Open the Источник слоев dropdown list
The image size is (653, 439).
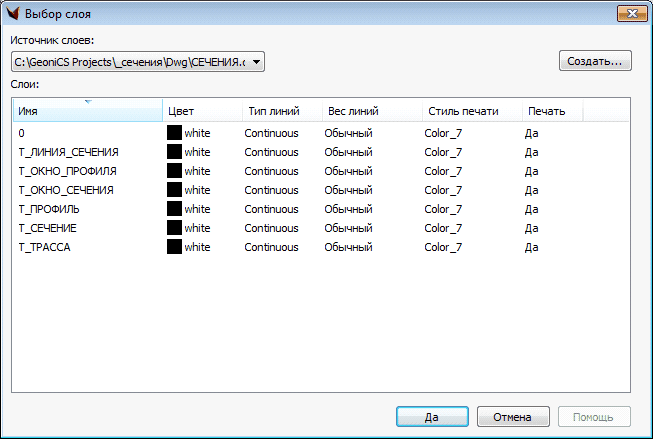pos(257,63)
